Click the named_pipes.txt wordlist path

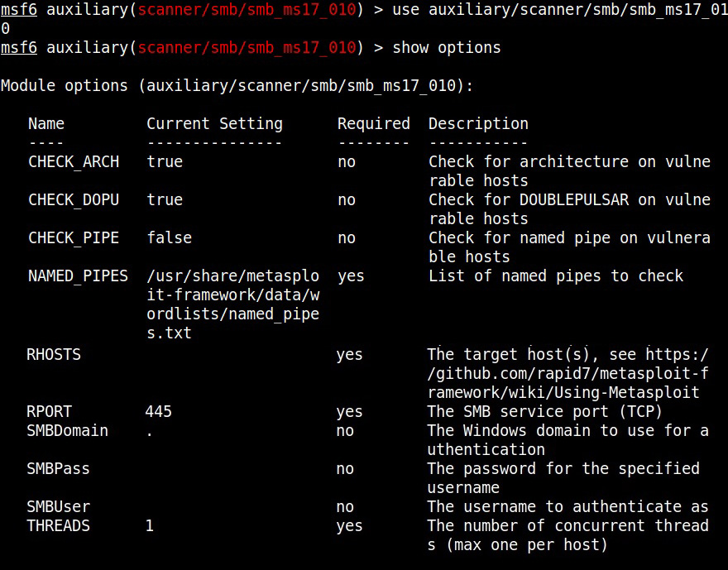(x=233, y=304)
